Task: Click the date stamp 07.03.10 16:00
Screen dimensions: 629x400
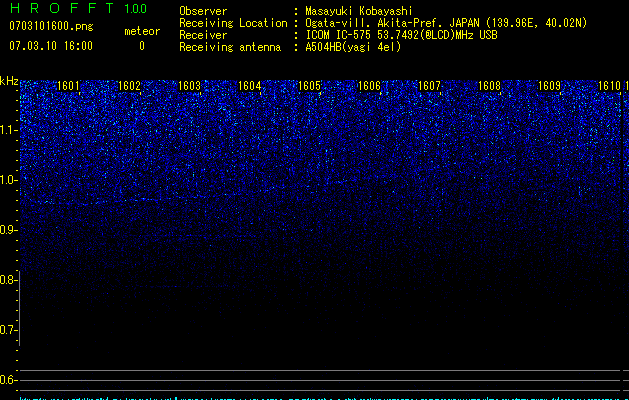Action: (51, 45)
